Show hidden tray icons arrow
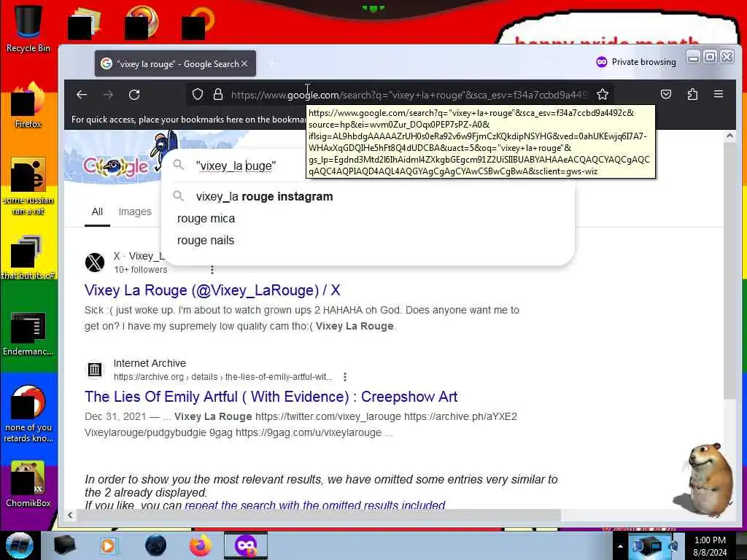747x560 pixels. coord(620,546)
